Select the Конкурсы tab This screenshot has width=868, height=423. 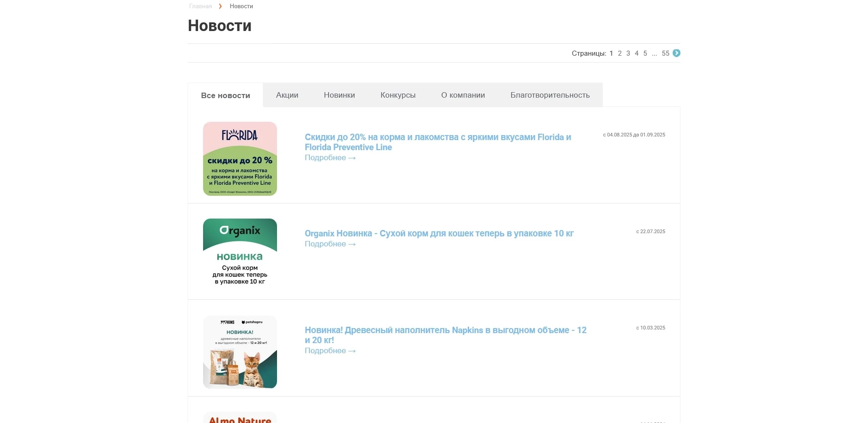click(397, 95)
